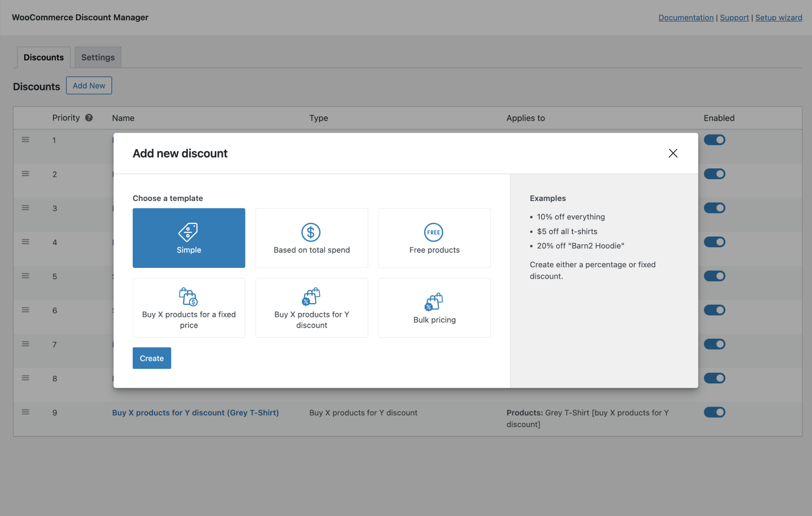Turn off the Grey T-Shirt discount toggle
This screenshot has height=516, width=812.
(x=714, y=412)
